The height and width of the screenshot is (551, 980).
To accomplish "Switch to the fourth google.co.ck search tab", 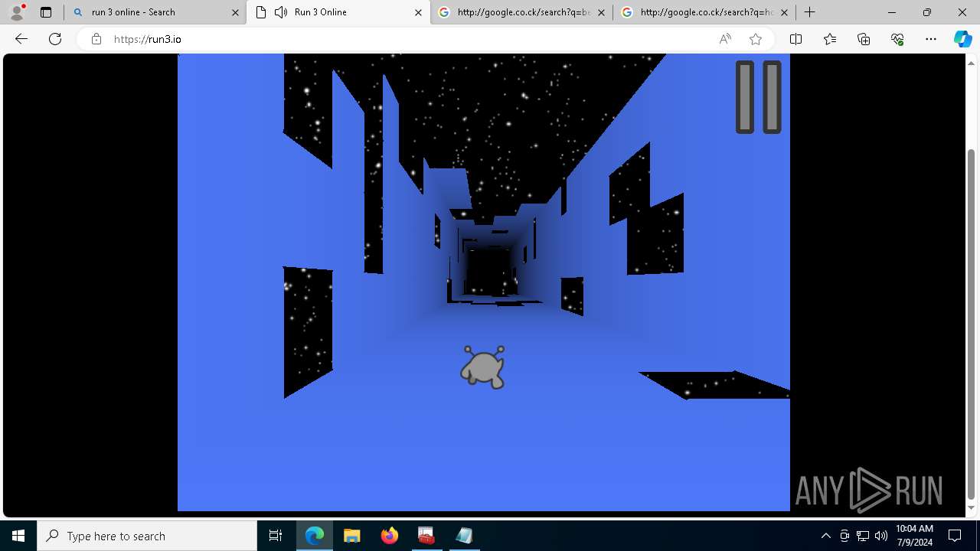I will (705, 12).
